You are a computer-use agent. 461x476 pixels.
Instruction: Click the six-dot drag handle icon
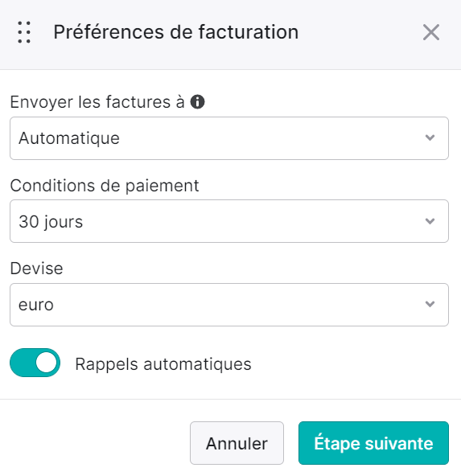(24, 32)
